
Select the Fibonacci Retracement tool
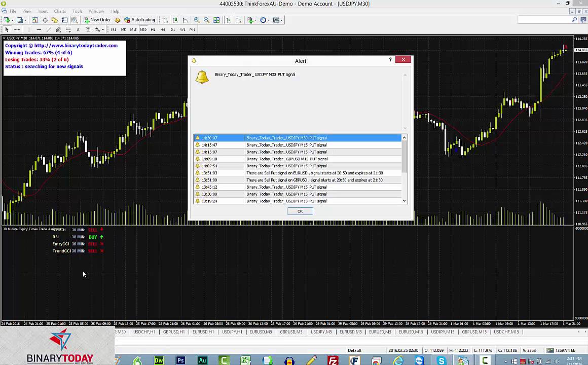click(68, 29)
